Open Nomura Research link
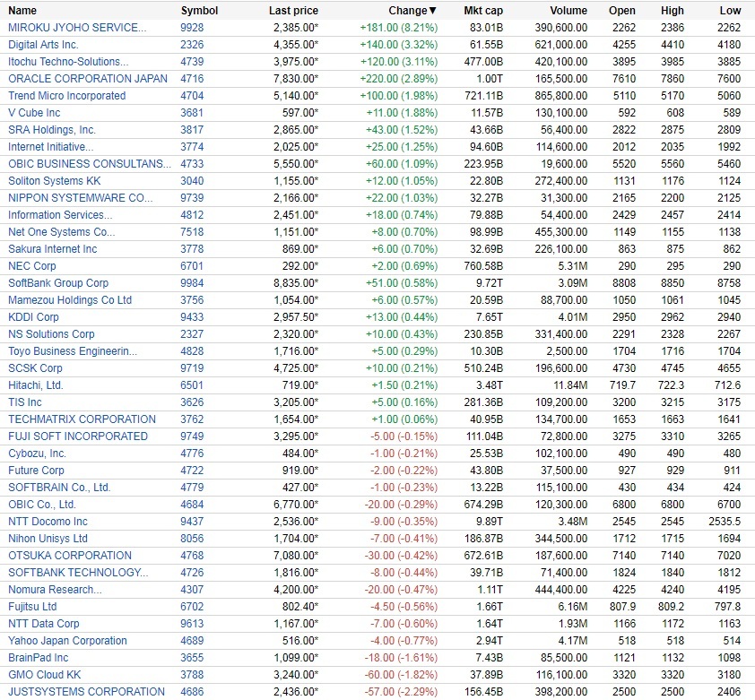Viewport: 755px width, 700px height. (x=55, y=590)
